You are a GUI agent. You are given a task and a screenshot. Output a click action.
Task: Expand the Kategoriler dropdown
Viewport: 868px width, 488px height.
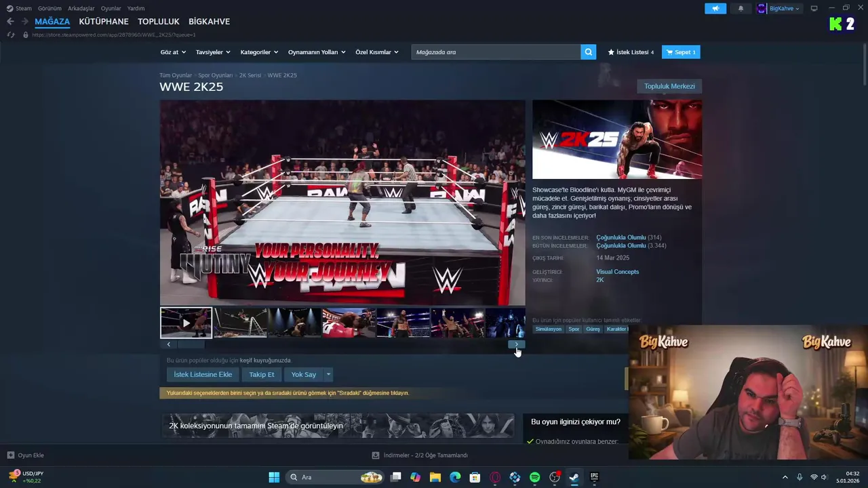[x=259, y=52]
